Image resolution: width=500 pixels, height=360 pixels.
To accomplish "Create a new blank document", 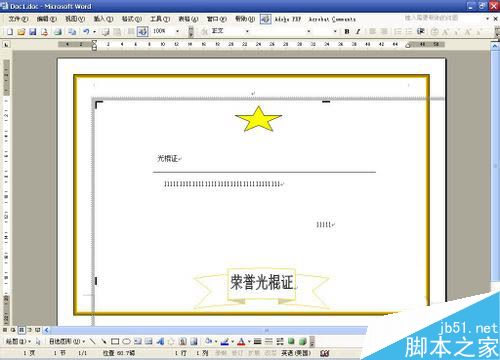I will click(10, 32).
